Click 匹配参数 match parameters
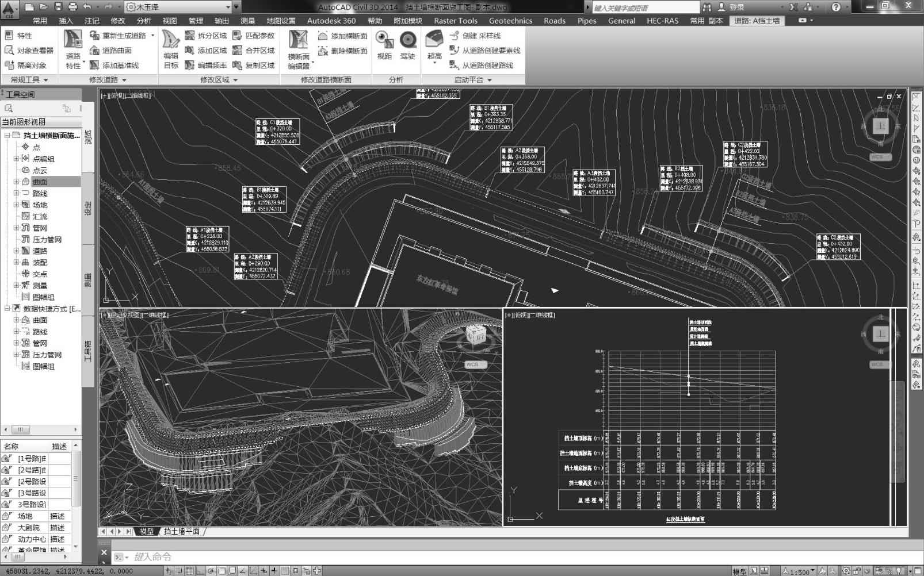 click(x=254, y=36)
